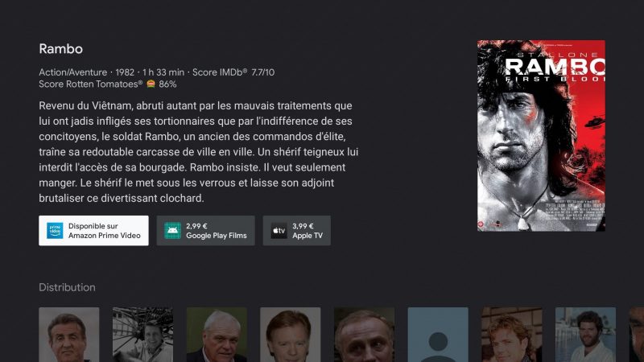The width and height of the screenshot is (644, 362).
Task: Select Sylvester Stallone's cast photo
Action: point(69,335)
